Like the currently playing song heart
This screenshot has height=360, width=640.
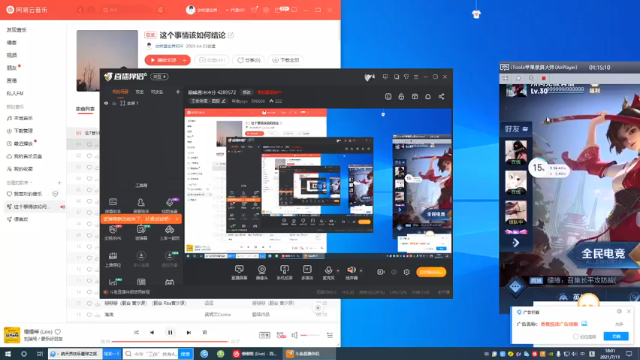[x=58, y=332]
